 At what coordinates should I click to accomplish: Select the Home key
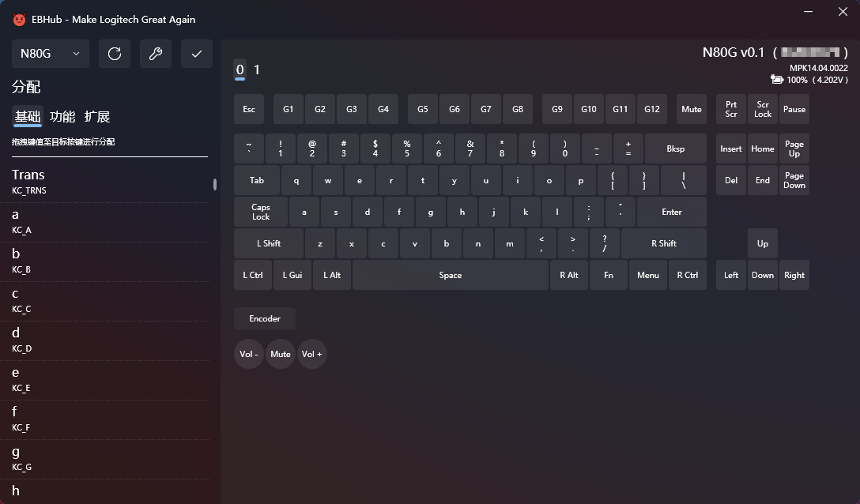click(x=763, y=149)
